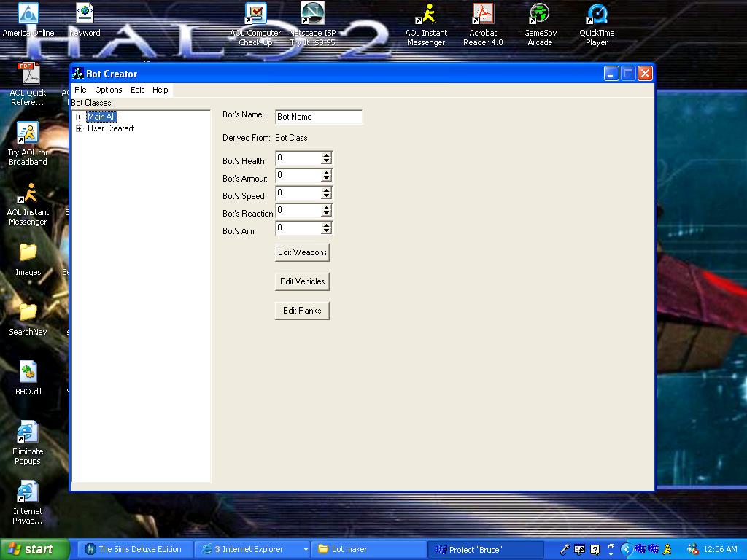Open the language bar options arrow
The height and width of the screenshot is (560, 747).
pyautogui.click(x=611, y=554)
